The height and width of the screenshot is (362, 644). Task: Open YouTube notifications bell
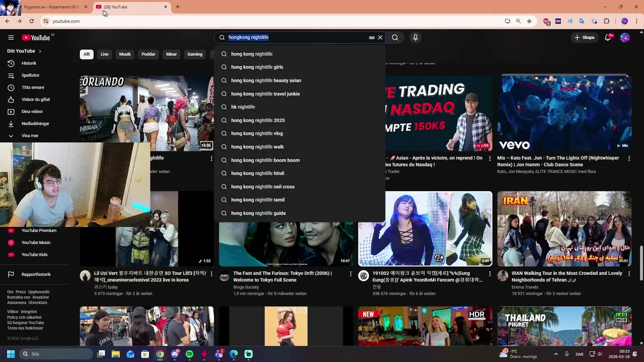point(608,37)
